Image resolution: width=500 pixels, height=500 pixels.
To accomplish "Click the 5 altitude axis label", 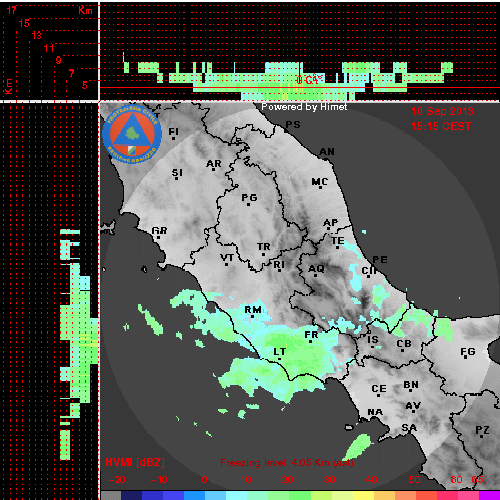I will click(85, 85).
